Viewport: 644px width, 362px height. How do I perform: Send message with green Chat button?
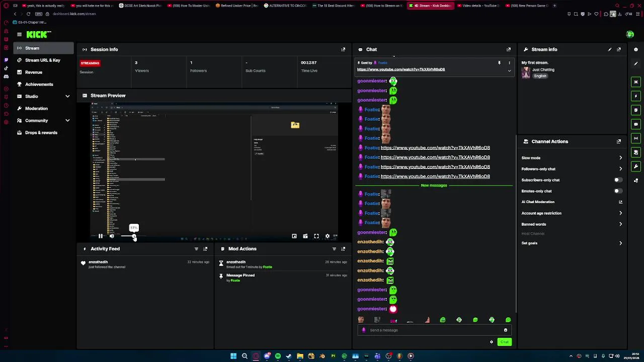pyautogui.click(x=504, y=342)
